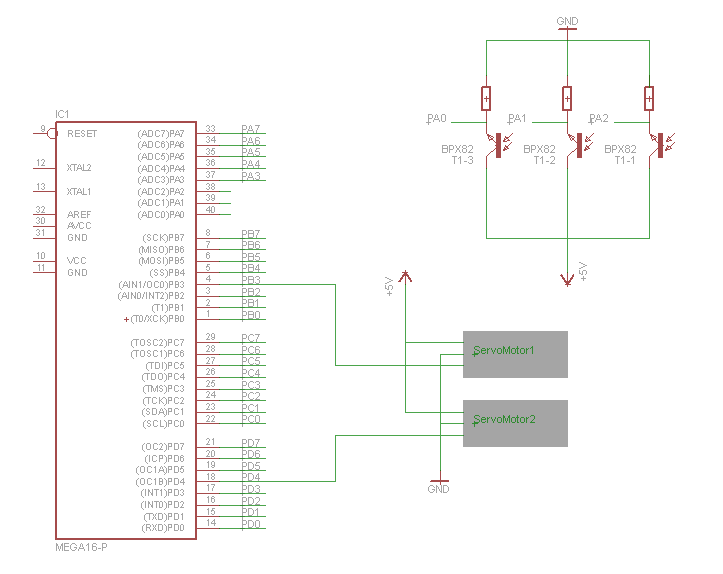Click the (TOSC2)PC7 pin name
This screenshot has height=574, width=723.
157,343
